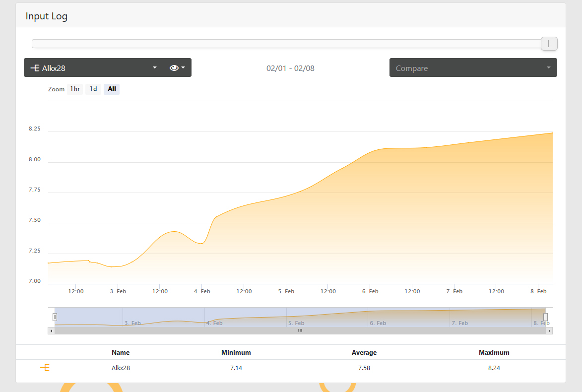
Task: Click the Maximum column header
Action: [x=494, y=352]
